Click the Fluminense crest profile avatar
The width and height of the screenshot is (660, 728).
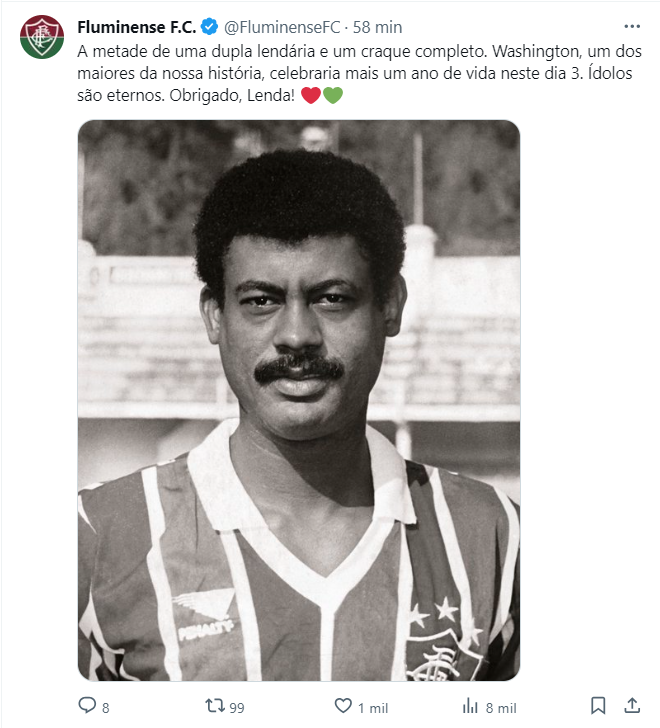coord(42,37)
